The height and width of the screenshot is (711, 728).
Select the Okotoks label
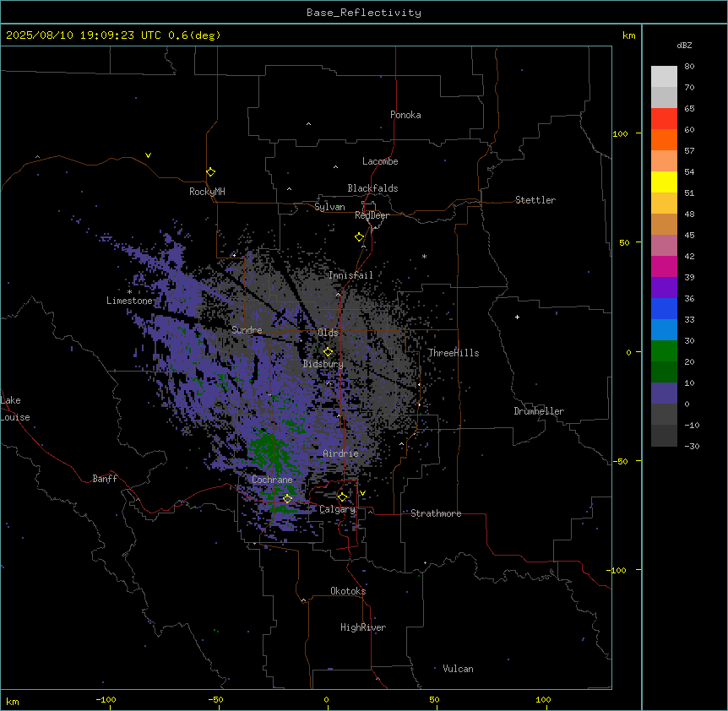pyautogui.click(x=348, y=591)
